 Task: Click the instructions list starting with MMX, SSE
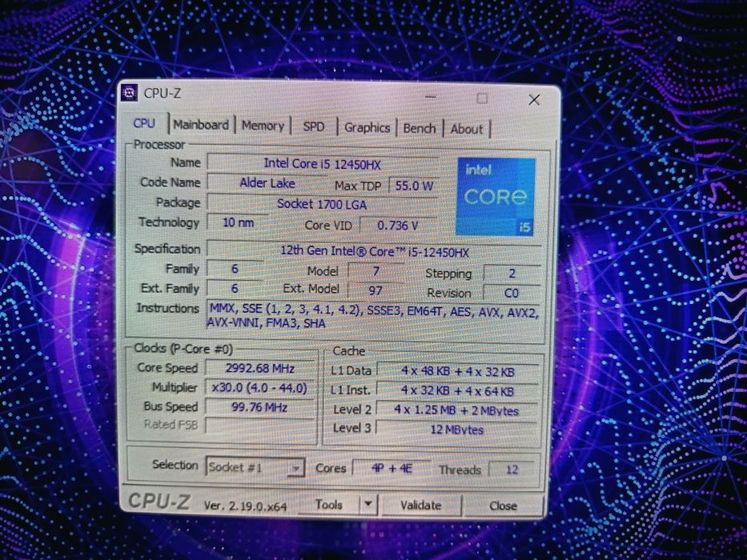373,317
